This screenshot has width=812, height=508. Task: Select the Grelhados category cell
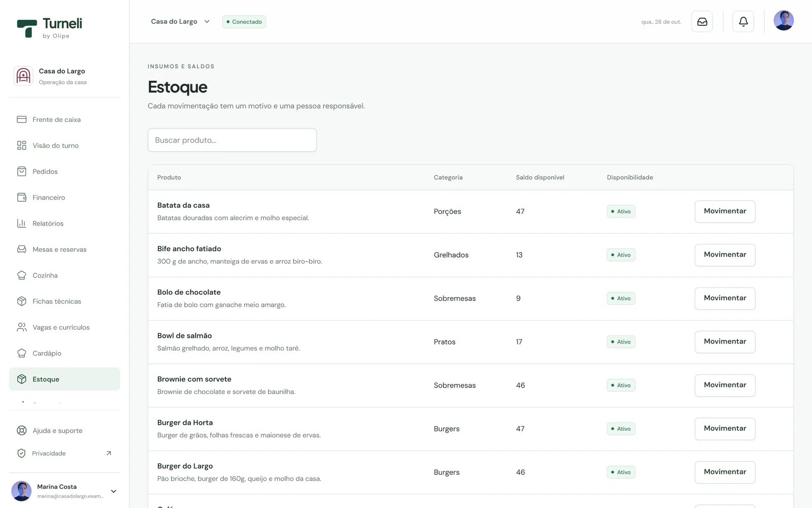pos(451,255)
